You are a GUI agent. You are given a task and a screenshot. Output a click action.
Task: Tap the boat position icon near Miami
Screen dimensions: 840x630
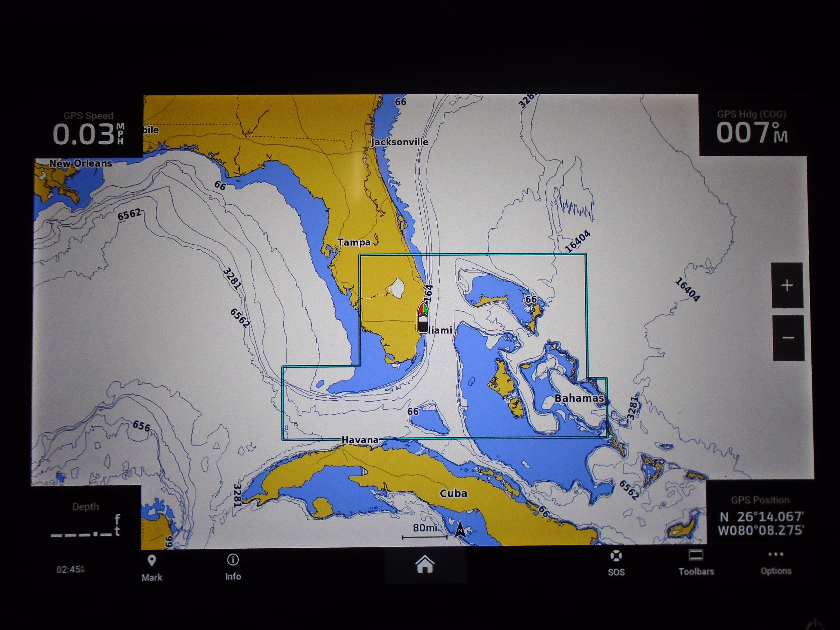pyautogui.click(x=423, y=318)
